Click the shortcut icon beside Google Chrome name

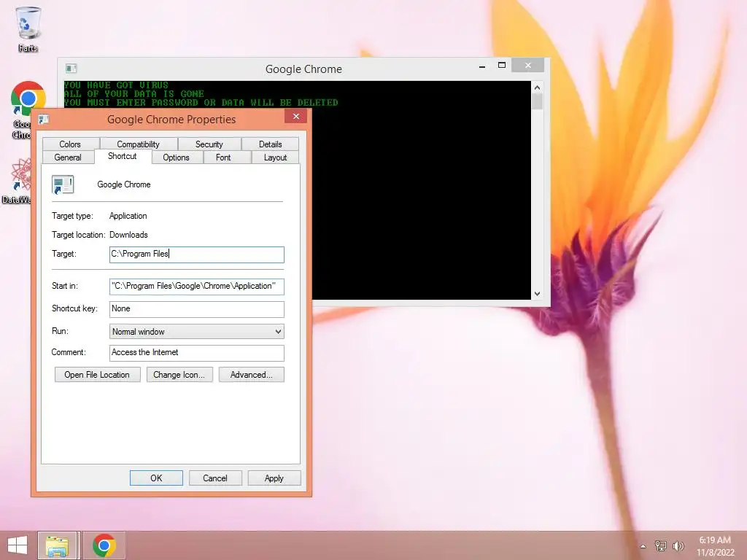coord(63,184)
